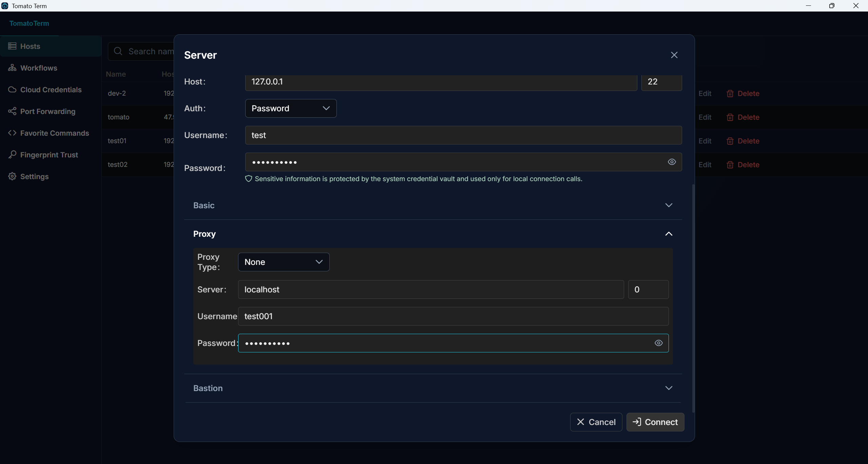Open the Proxy Type dropdown
Screen dimensions: 868x464
pos(284,262)
